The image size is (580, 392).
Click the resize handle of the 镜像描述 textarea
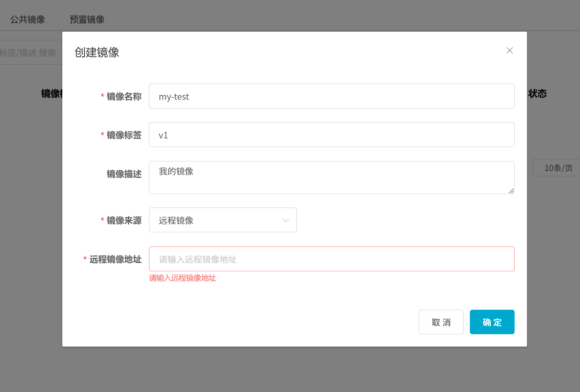coord(511,191)
